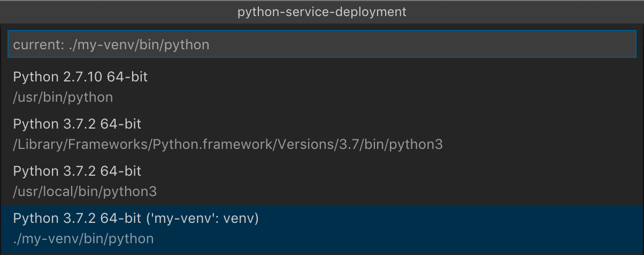The height and width of the screenshot is (255, 644).
Task: Click the 'Python 2.7.10 64-bit' label
Action: coord(80,77)
